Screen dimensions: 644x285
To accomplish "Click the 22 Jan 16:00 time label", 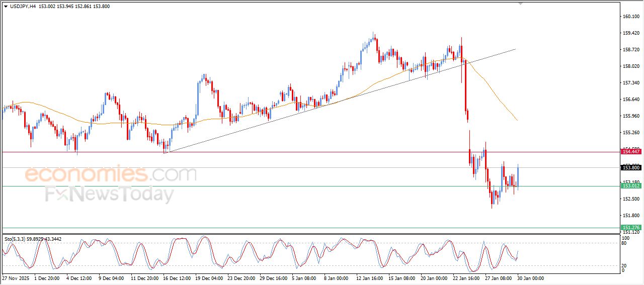I will [x=466, y=277].
